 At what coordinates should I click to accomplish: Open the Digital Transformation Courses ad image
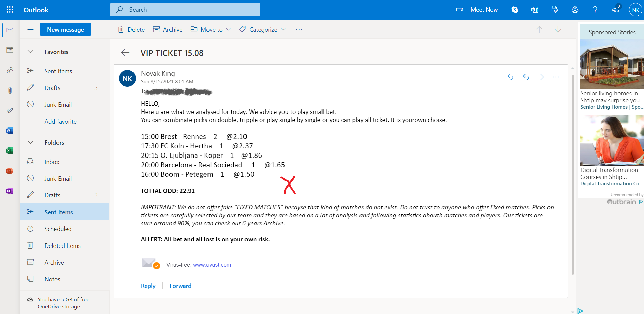pyautogui.click(x=612, y=140)
